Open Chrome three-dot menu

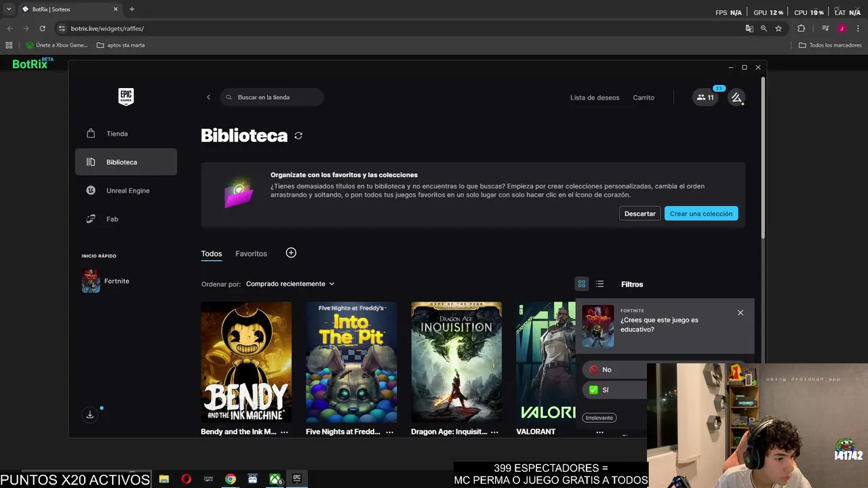click(859, 28)
